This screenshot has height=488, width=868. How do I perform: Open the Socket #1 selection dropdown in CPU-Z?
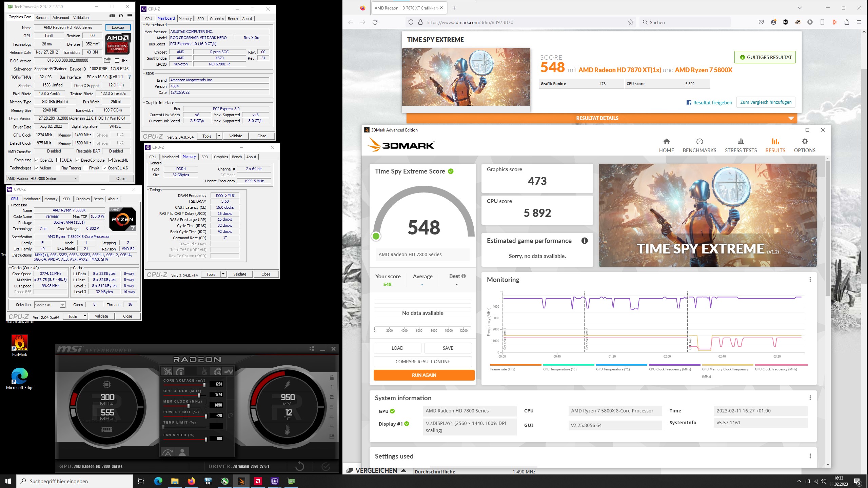click(x=50, y=305)
